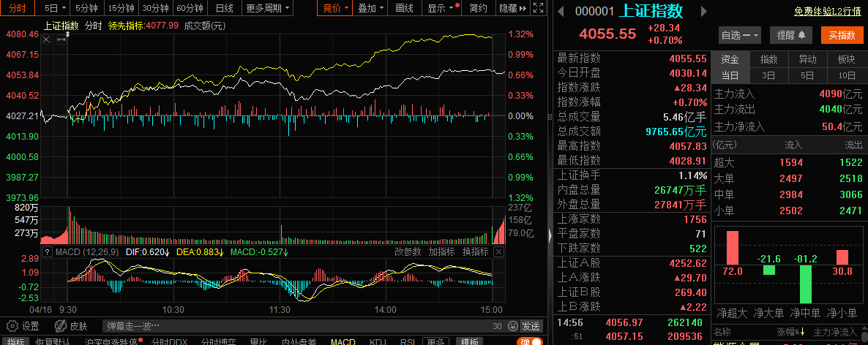Click 改参数 for MACD

(x=408, y=252)
